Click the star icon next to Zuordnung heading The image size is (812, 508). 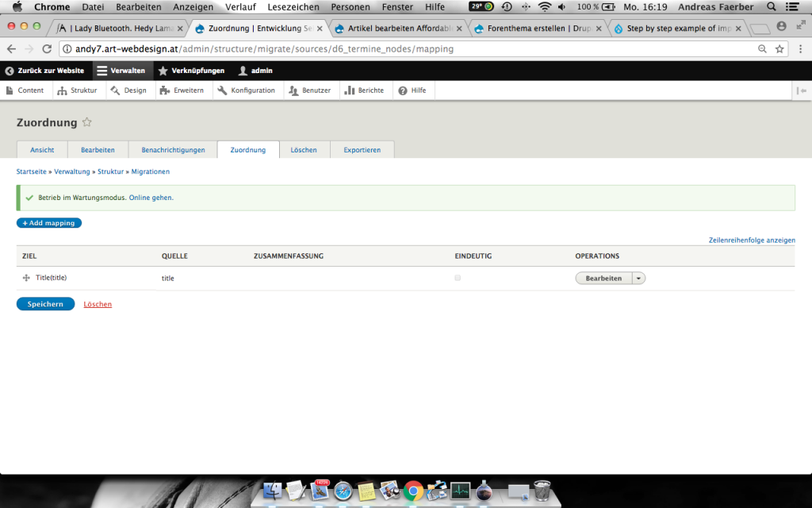(x=87, y=122)
